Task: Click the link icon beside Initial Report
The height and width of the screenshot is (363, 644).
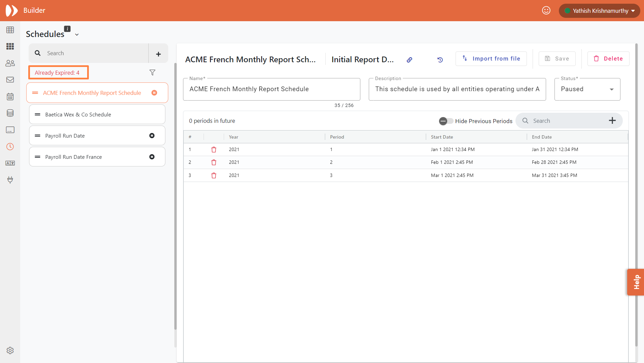Action: click(x=409, y=60)
